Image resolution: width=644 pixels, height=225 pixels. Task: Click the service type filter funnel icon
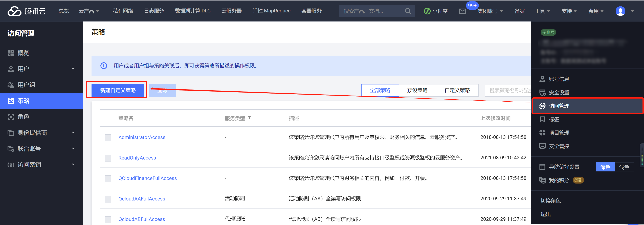coord(249,118)
